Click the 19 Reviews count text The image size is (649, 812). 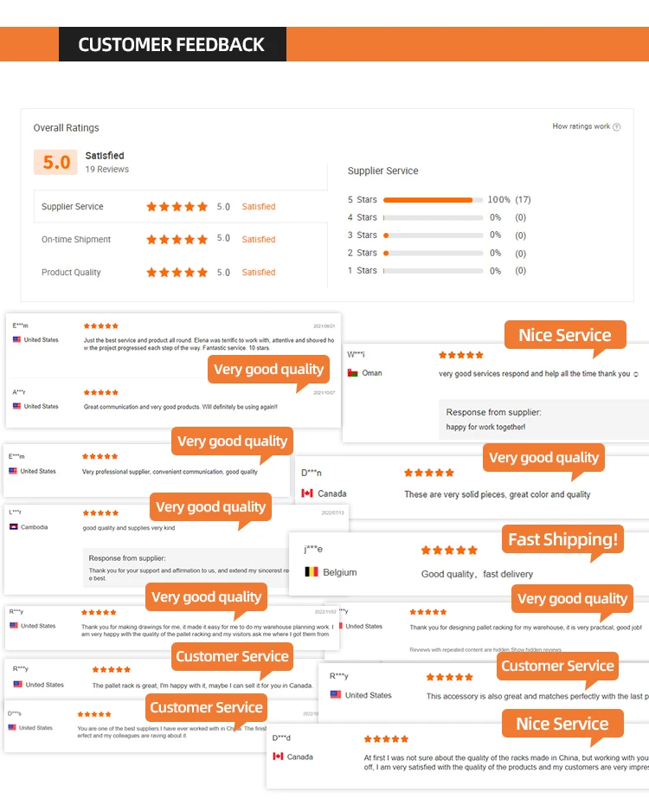107,170
